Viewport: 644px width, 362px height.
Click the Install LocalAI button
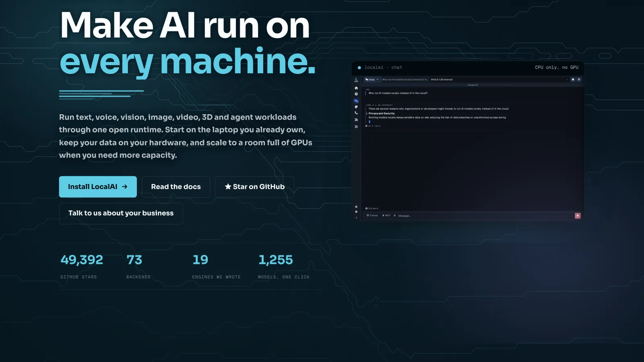click(x=98, y=187)
